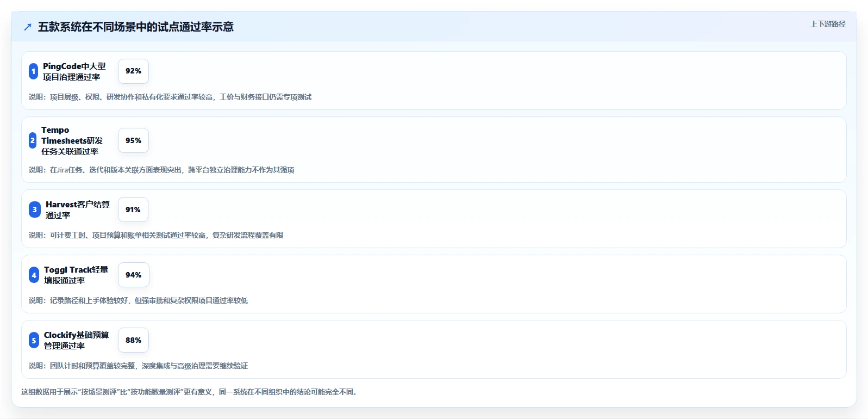Click the Harvest note about 可计费工时
868x419 pixels.
coord(156,235)
